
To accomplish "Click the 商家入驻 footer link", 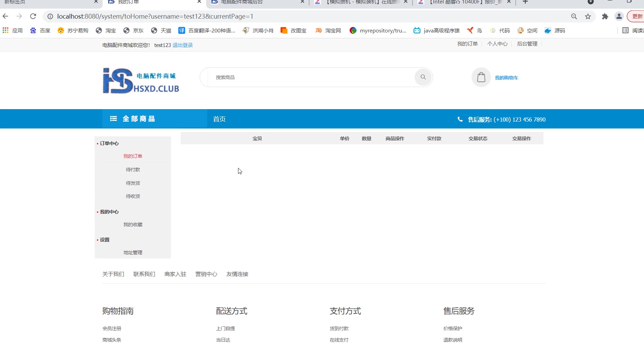I will (176, 274).
